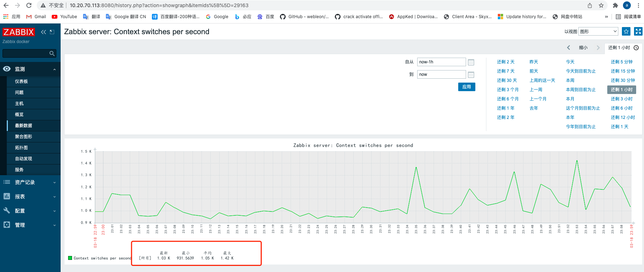The image size is (644, 272).
Task: Click the sidebar search magnifier icon
Action: 52,53
